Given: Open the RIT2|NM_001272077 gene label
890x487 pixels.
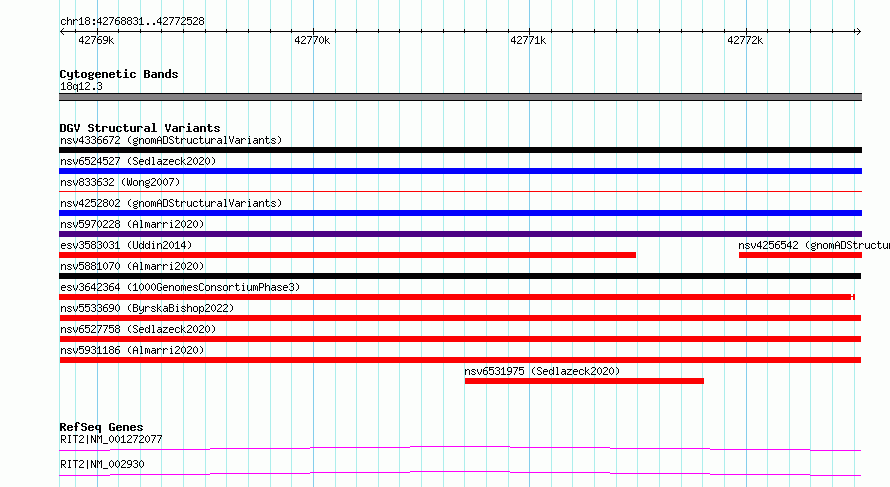Looking at the screenshot, I should tap(111, 439).
